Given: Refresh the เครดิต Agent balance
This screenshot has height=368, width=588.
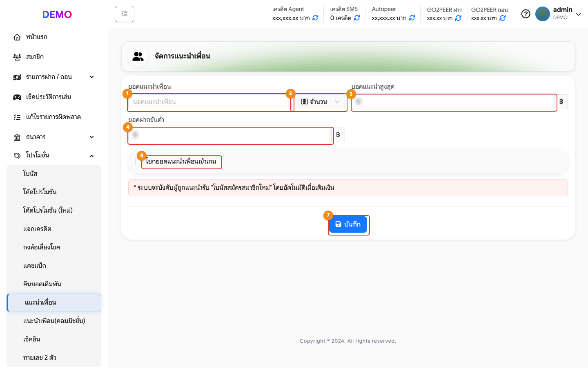Looking at the screenshot, I should (315, 18).
